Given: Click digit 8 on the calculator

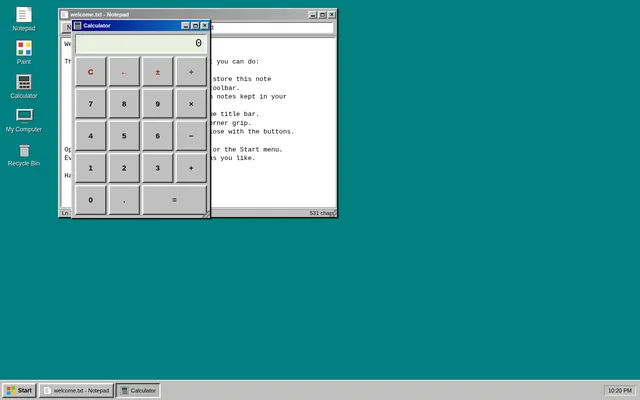Looking at the screenshot, I should point(124,104).
